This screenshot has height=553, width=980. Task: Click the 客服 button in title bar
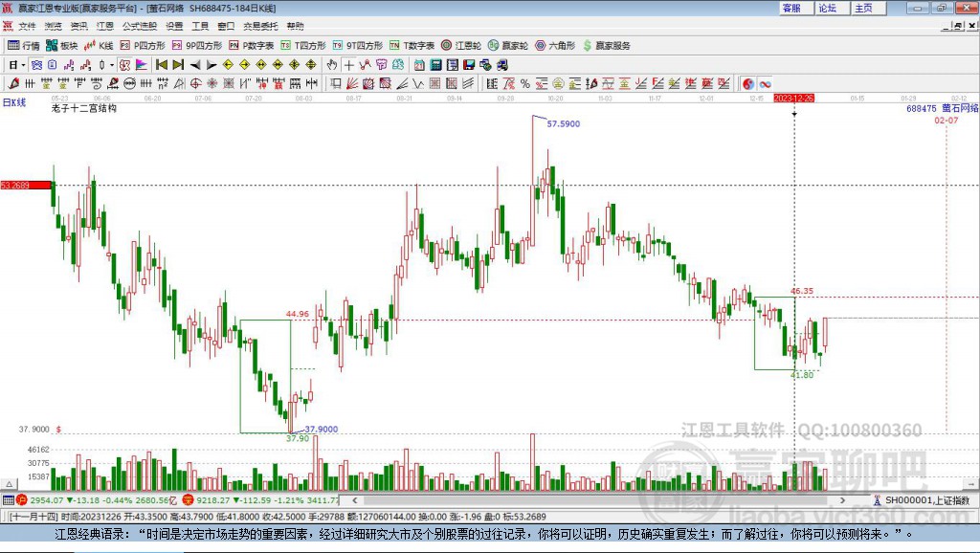pos(795,8)
